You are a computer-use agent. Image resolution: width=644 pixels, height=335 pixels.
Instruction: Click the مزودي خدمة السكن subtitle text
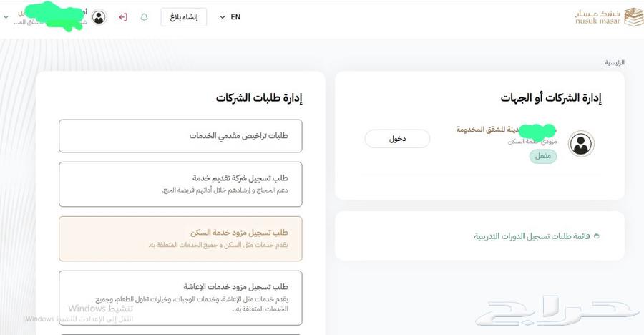pos(532,142)
